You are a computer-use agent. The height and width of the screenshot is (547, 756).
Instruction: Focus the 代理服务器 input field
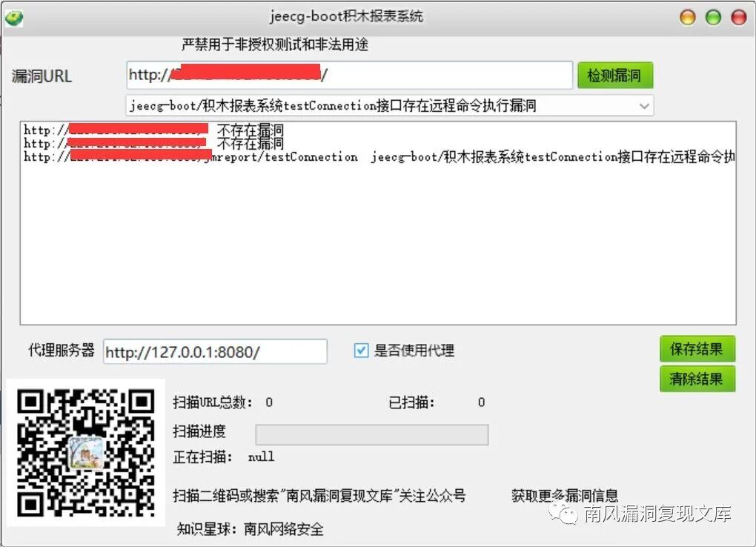pos(215,351)
